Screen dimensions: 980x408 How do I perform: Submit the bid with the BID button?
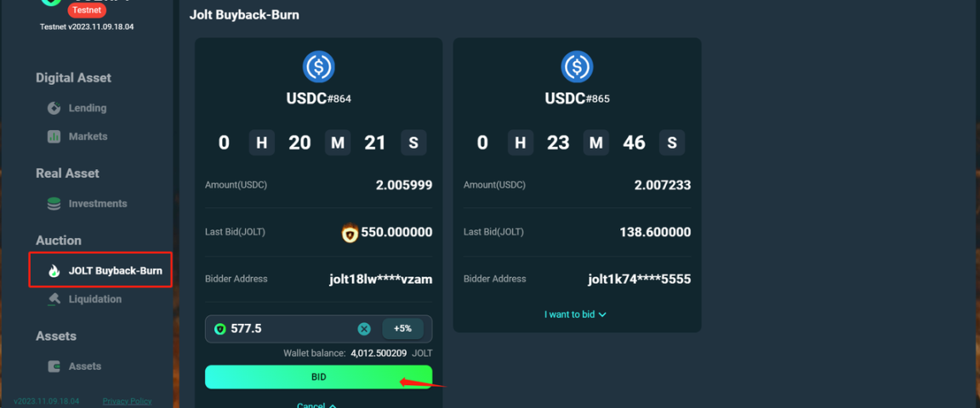[x=319, y=377]
